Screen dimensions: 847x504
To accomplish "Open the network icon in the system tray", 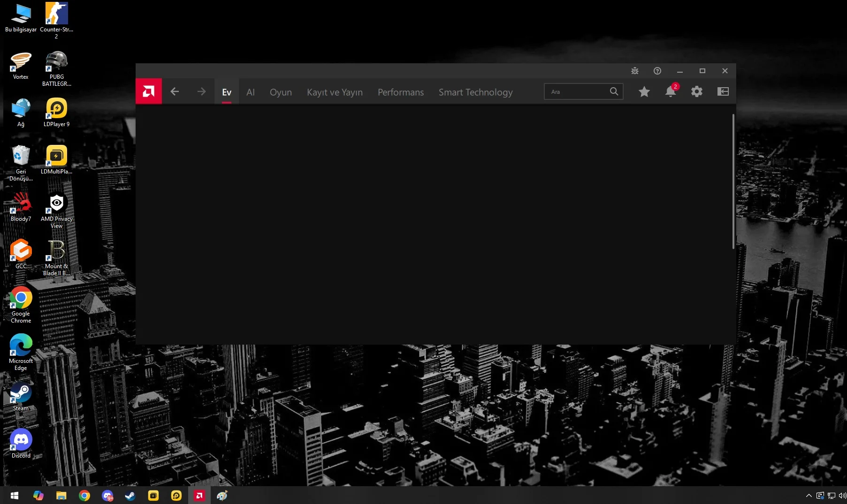I will tap(831, 496).
